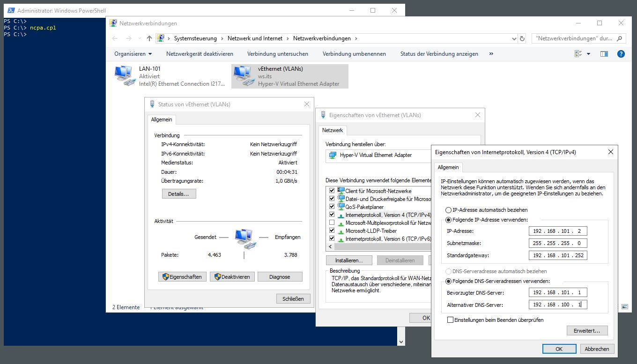Expand chevron after Netzwerk und Internet breadcrumb
The width and height of the screenshot is (637, 364).
pos(288,38)
